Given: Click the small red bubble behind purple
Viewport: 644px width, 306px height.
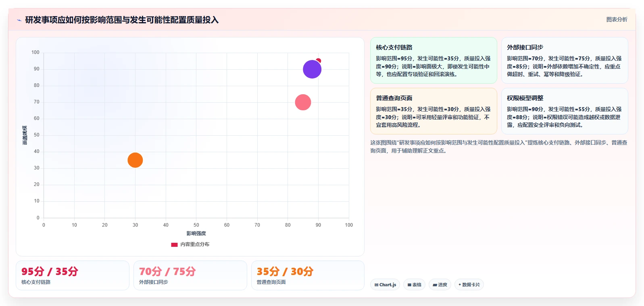Looking at the screenshot, I should coord(319,60).
